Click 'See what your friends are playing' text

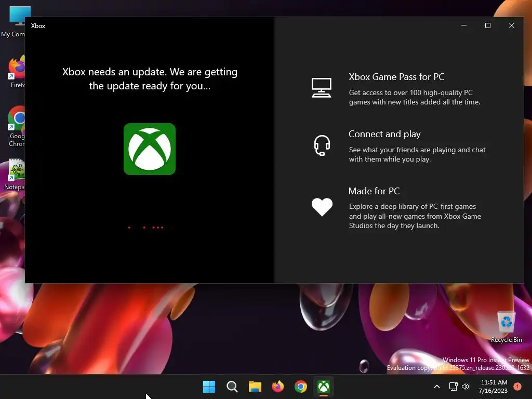coord(417,154)
